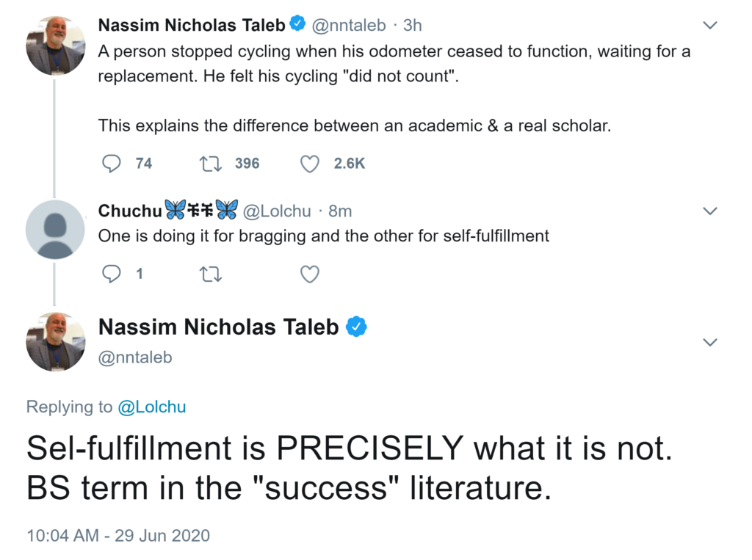
Task: Click Taleb's profile photo on top tweet
Action: (x=55, y=46)
